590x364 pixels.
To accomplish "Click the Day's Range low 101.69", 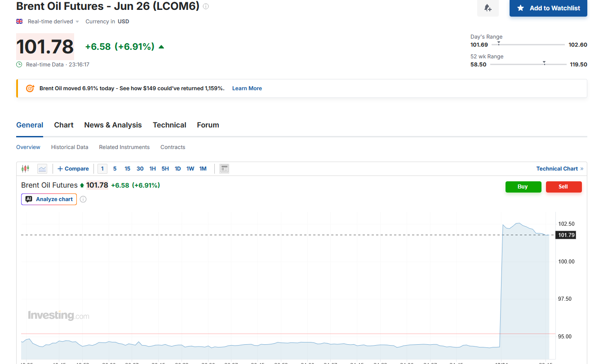I will pyautogui.click(x=479, y=45).
